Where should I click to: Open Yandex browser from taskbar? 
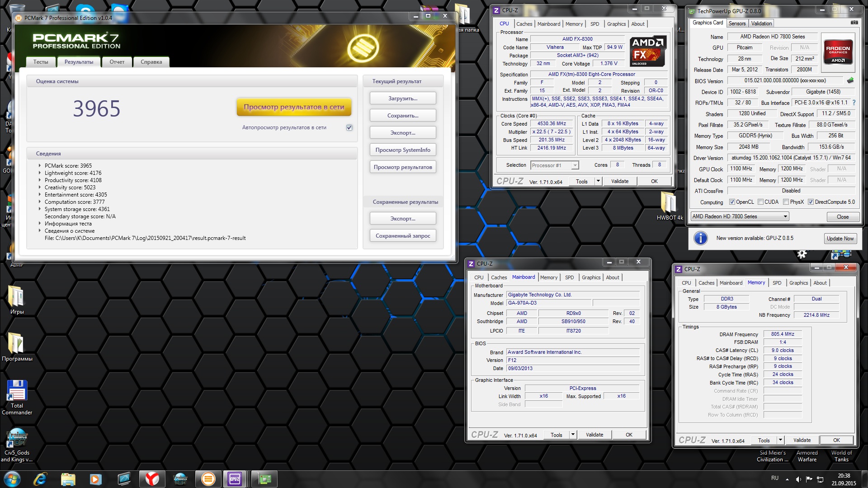(152, 479)
